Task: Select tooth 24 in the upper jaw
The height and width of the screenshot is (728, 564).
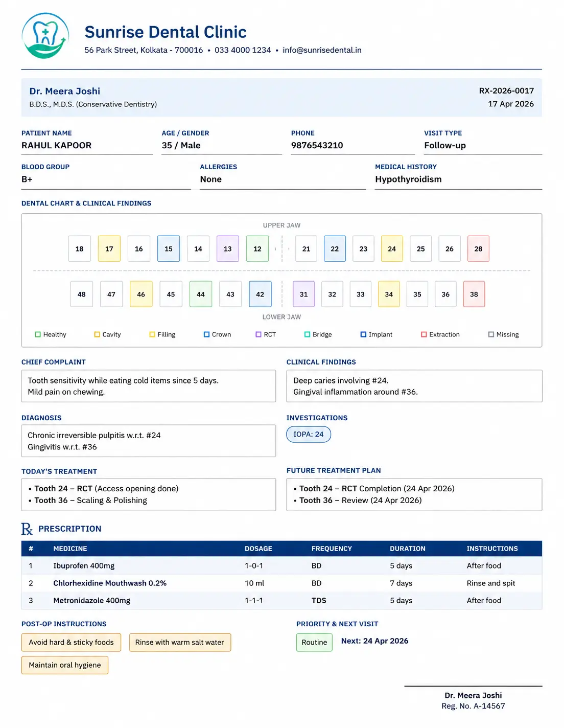Action: [x=392, y=248]
